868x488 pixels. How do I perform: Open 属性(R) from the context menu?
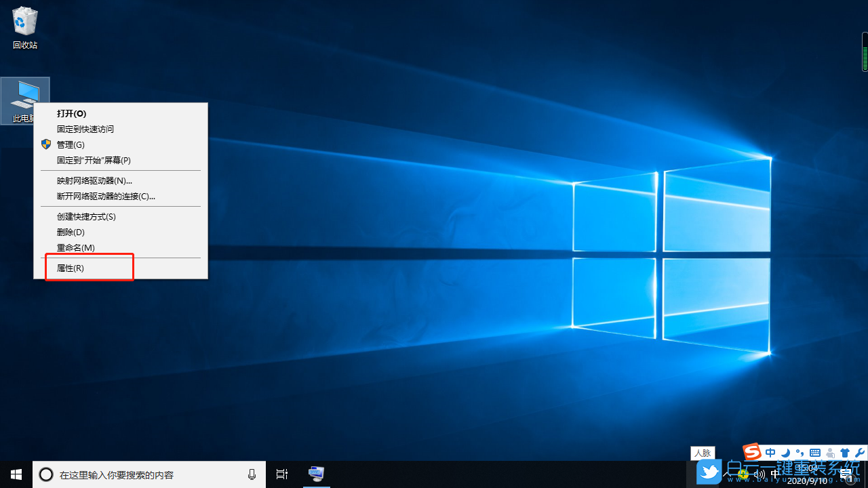(x=70, y=268)
